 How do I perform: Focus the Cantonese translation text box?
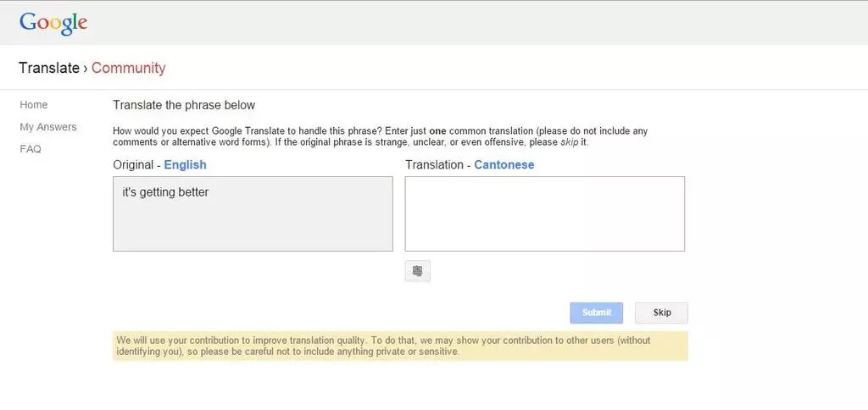(545, 213)
